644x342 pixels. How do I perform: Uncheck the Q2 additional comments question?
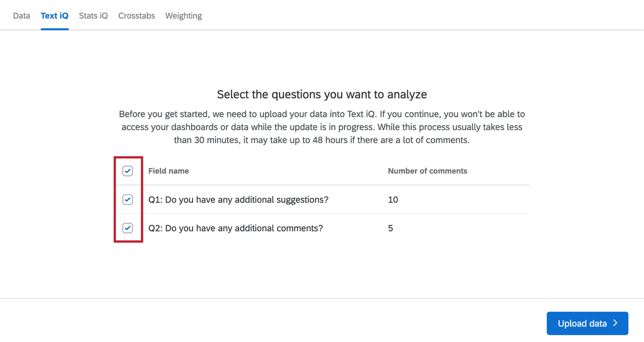click(128, 228)
